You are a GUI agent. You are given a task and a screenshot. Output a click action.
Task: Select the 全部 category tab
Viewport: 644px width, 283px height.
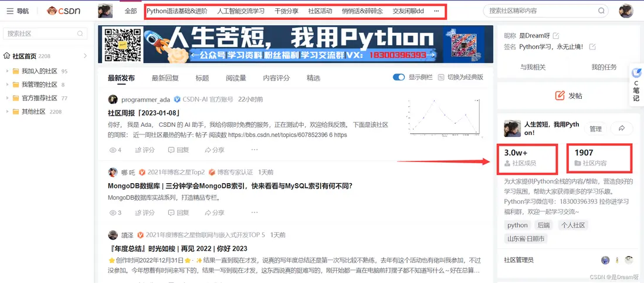coord(131,11)
